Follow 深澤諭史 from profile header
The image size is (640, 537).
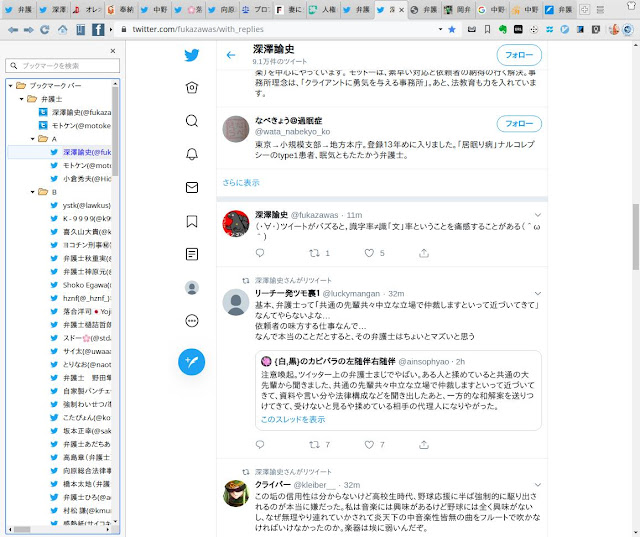tap(519, 55)
